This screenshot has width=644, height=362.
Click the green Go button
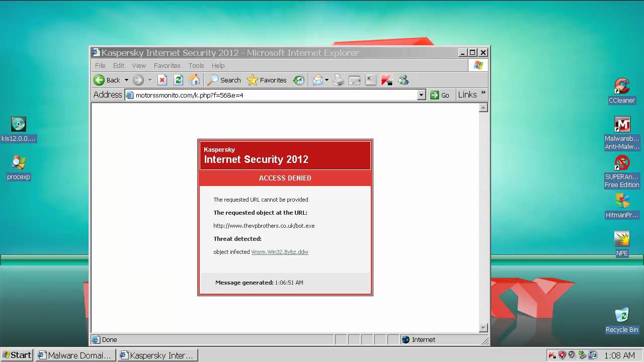440,95
